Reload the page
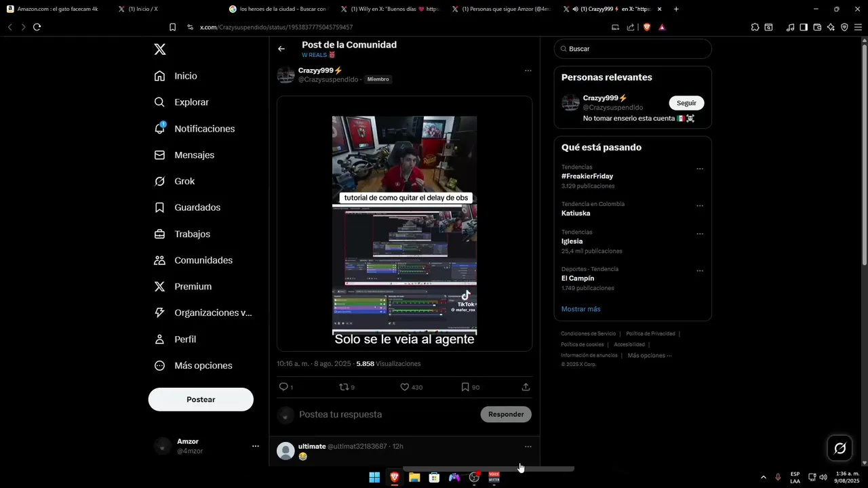The width and height of the screenshot is (868, 488). point(37,27)
